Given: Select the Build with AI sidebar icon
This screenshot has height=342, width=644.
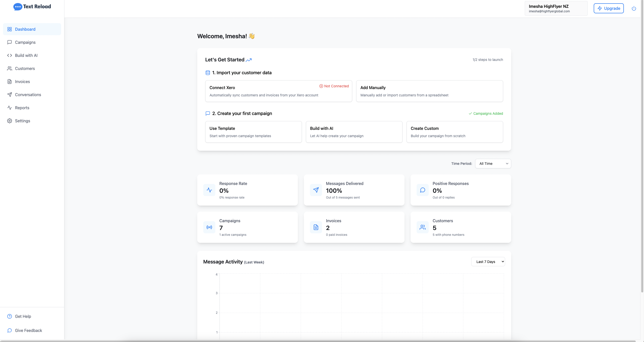Looking at the screenshot, I should click(10, 55).
